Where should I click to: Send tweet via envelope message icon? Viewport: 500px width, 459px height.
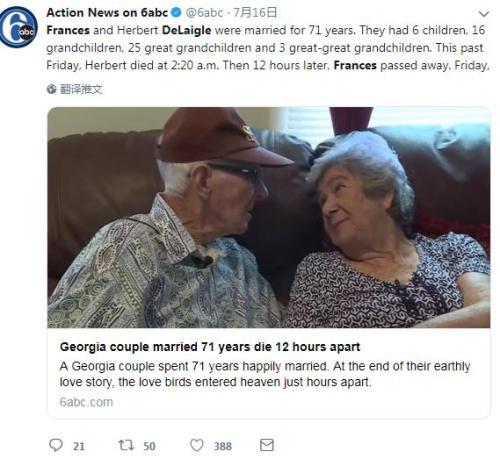click(x=267, y=445)
